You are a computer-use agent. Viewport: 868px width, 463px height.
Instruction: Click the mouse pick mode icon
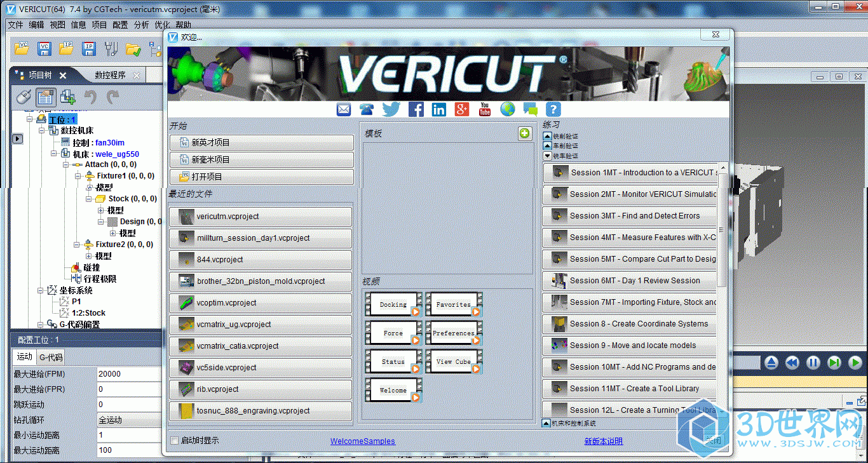[23, 97]
